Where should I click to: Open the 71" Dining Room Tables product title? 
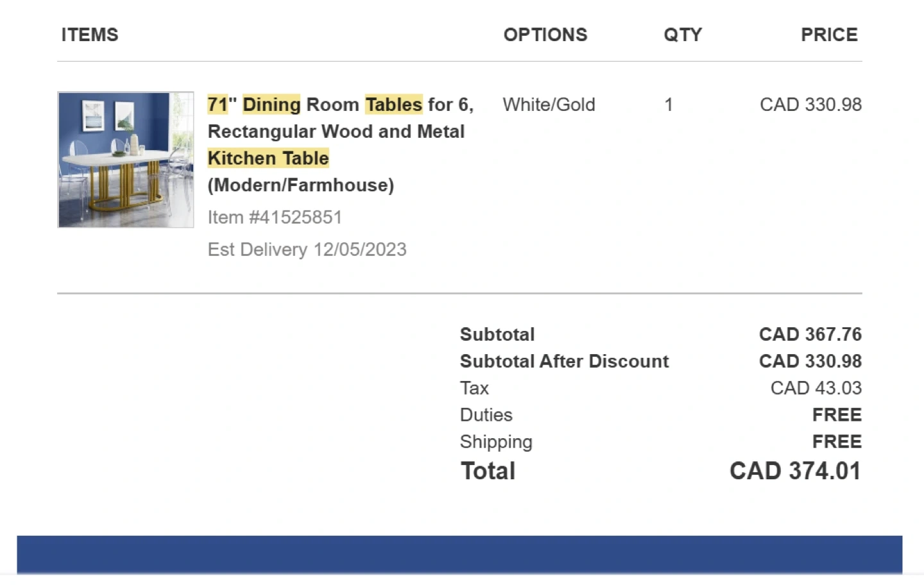340,132
